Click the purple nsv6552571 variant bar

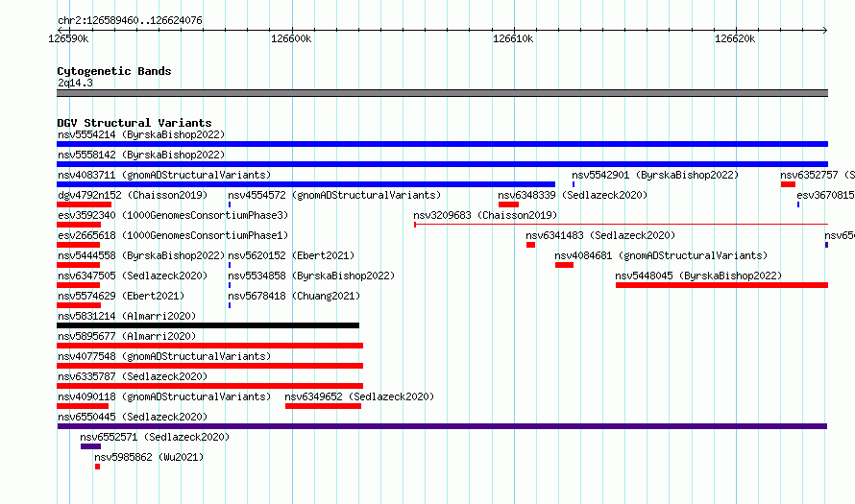90,446
